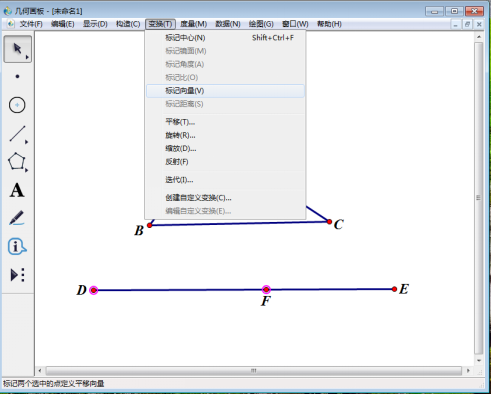Click the horizontal scrollbar right arrow

coord(468,371)
